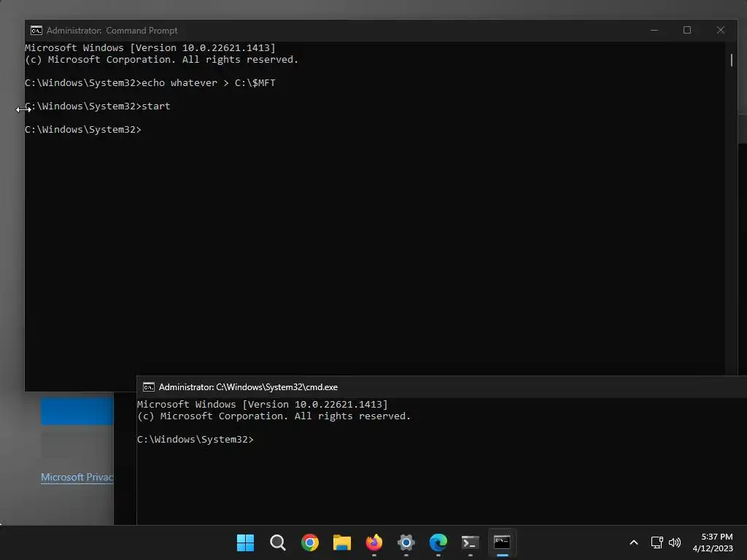The image size is (747, 560).
Task: Open clock and date flyout
Action: [713, 542]
